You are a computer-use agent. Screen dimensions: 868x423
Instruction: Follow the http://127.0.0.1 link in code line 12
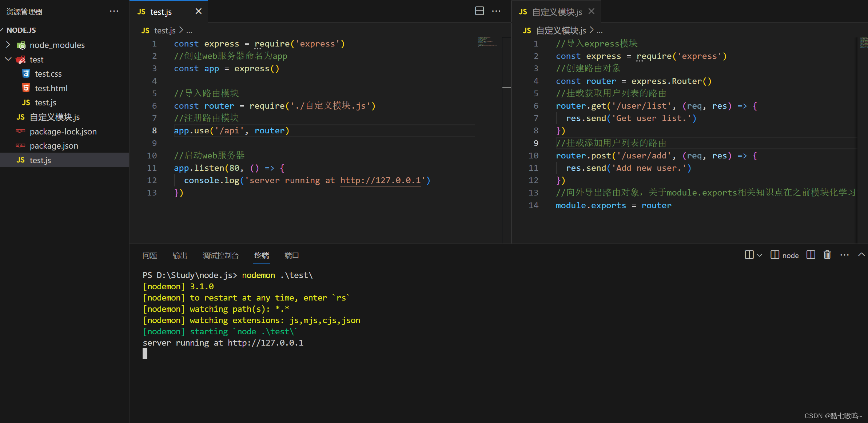pos(381,181)
